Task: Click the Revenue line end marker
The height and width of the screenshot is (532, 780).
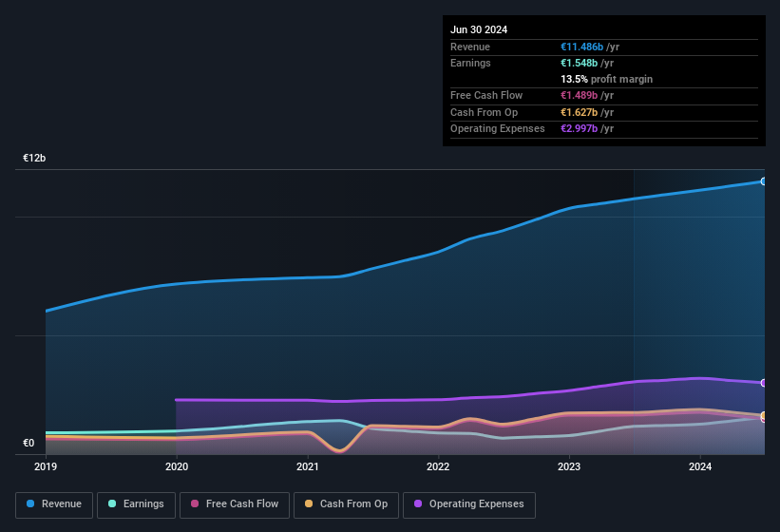Action: point(764,181)
